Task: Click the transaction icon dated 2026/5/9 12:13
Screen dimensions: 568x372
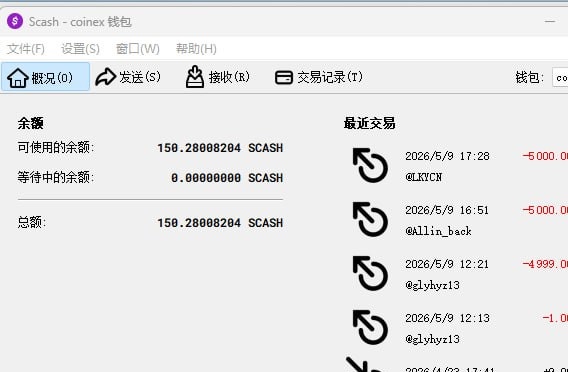Action: (370, 327)
